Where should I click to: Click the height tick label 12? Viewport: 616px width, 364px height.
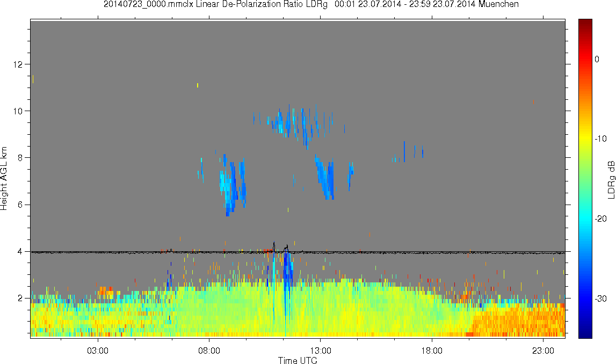[x=18, y=64]
